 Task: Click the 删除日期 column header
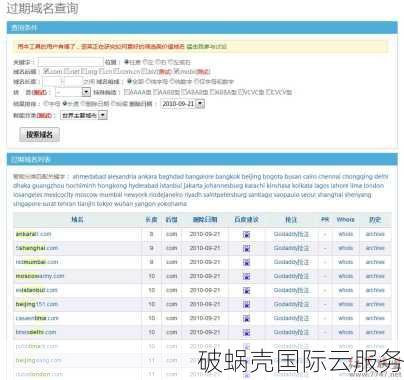[205, 220]
